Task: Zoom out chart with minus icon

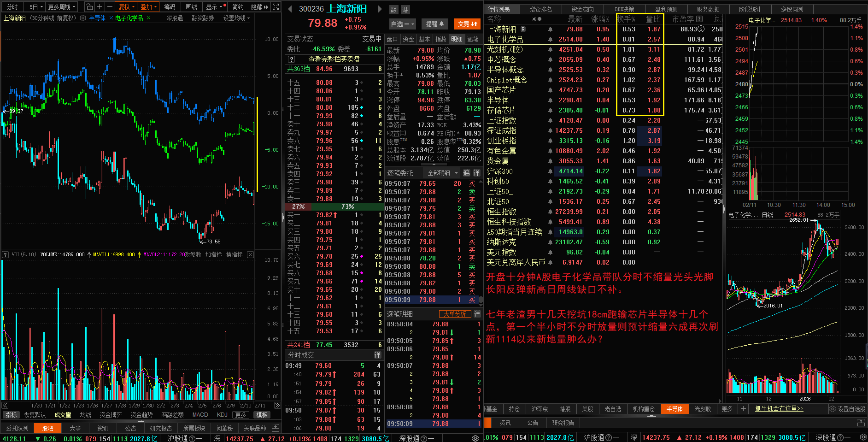Action: (x=110, y=7)
